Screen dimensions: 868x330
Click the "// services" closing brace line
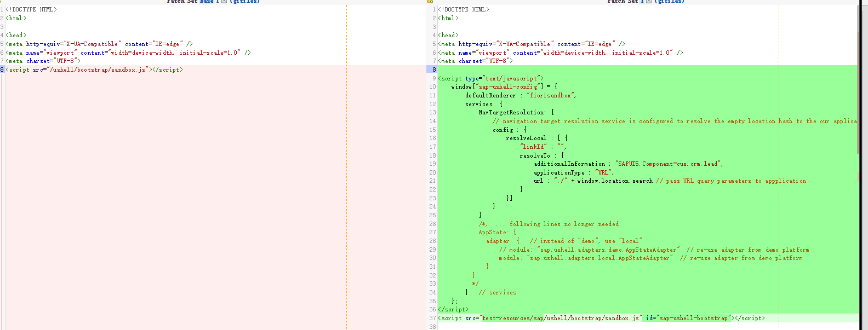490,292
